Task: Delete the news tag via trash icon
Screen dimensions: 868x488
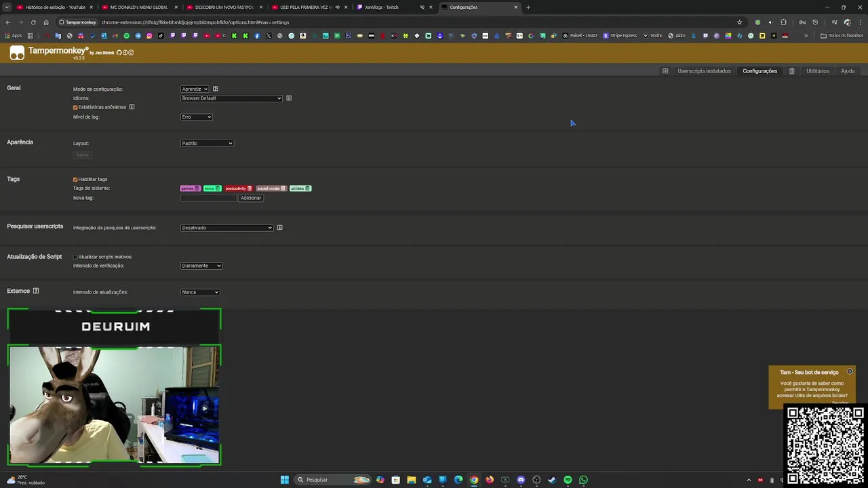Action: point(218,188)
